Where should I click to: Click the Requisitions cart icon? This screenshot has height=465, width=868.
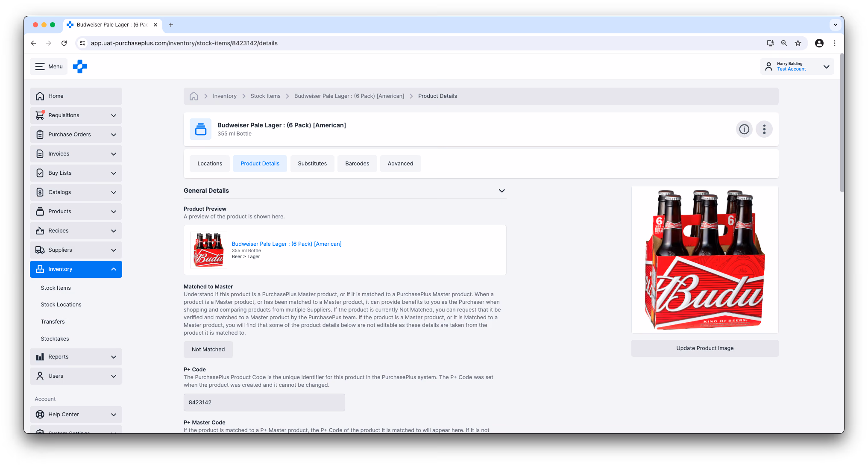tap(40, 115)
